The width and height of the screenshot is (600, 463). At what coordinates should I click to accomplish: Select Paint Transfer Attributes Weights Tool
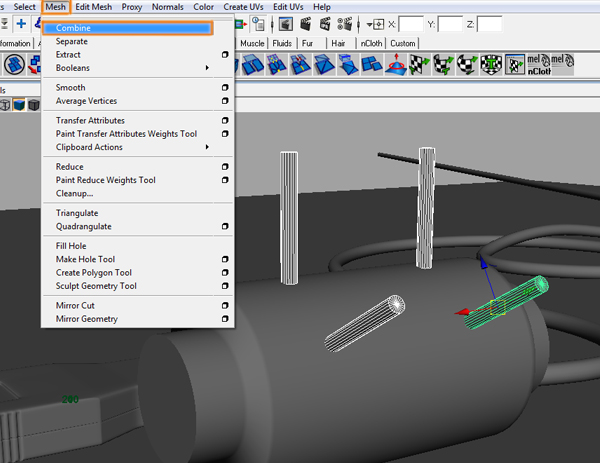(x=126, y=134)
